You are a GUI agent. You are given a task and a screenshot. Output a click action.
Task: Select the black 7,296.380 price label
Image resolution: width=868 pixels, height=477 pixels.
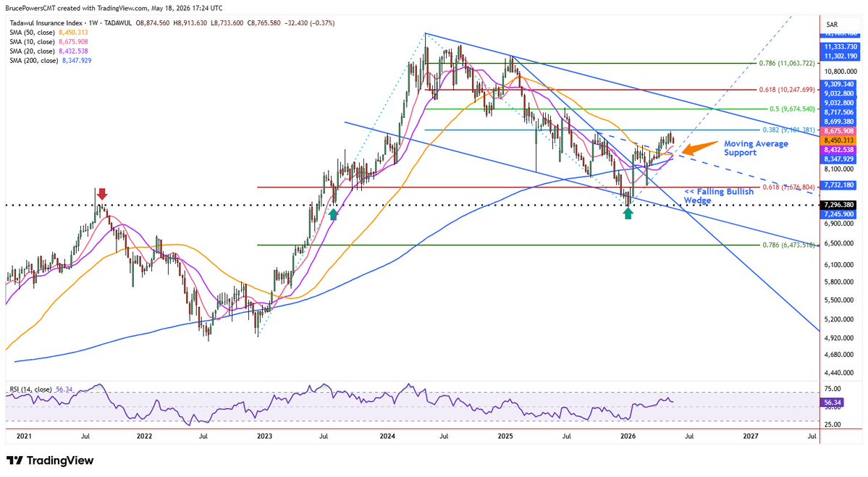[x=840, y=205]
